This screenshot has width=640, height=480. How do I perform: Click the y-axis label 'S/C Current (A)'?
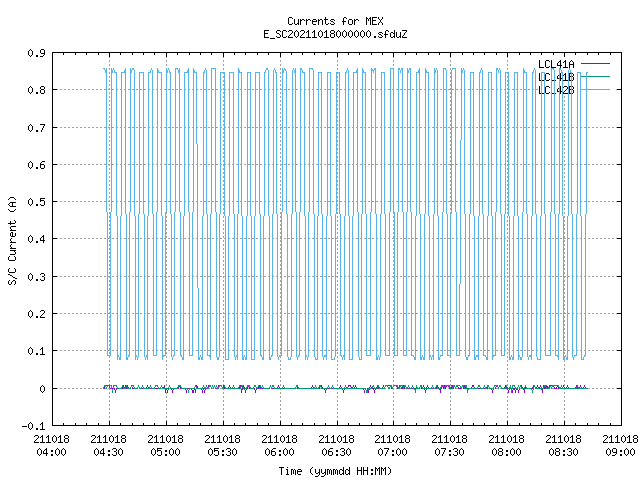click(12, 240)
